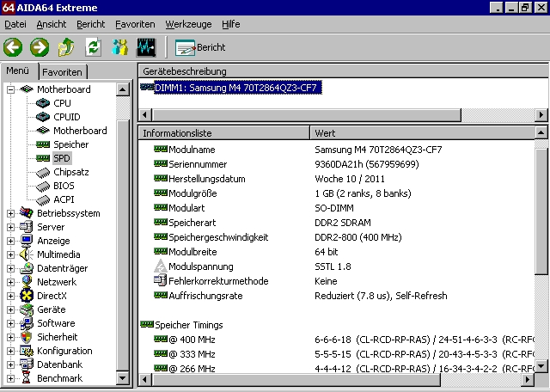Select the Speichergeschwindigkeit row
Image resolution: width=550 pixels, height=392 pixels.
tap(336, 237)
